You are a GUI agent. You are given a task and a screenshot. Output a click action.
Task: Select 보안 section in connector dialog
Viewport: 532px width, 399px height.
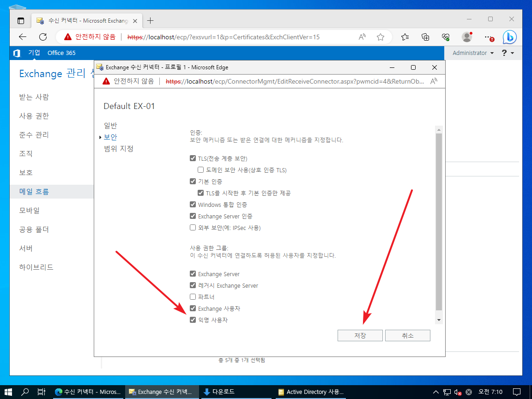coord(110,137)
